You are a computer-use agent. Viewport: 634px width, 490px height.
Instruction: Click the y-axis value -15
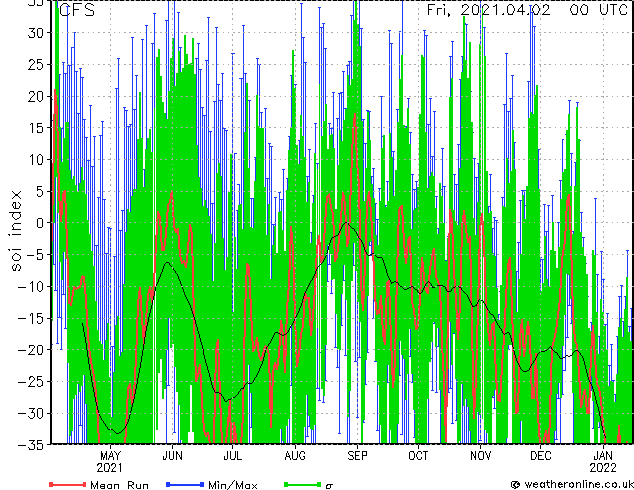(32, 318)
